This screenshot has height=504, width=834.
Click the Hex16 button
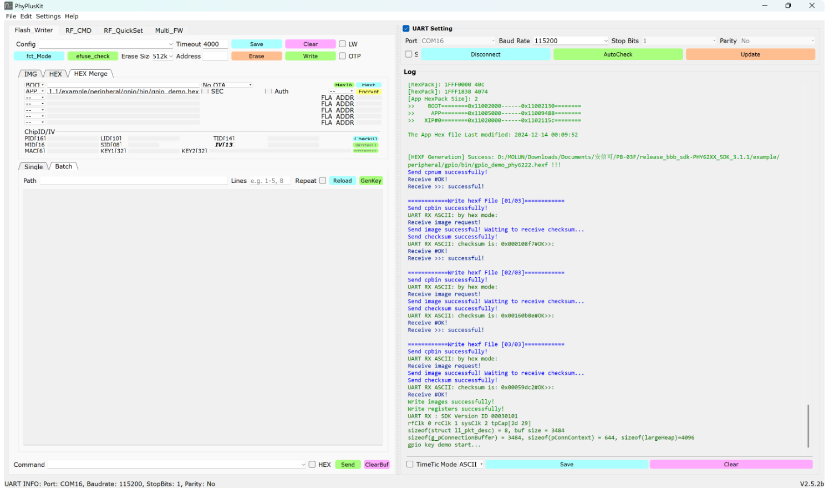[344, 85]
